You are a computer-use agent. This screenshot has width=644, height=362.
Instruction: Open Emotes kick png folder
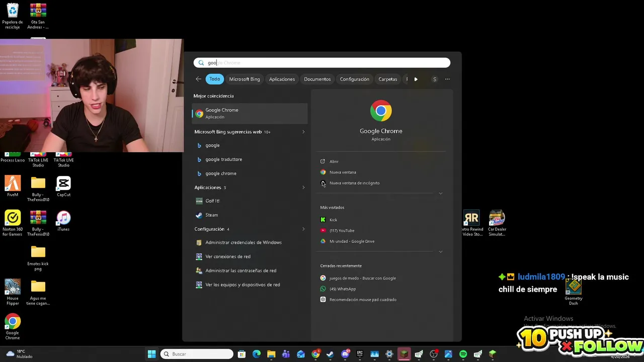38,258
